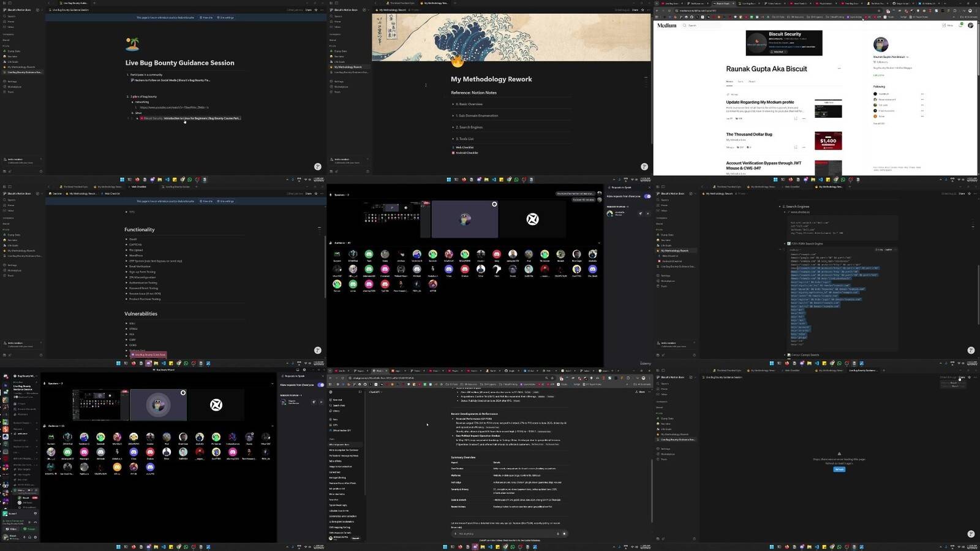The height and width of the screenshot is (551, 980).
Task: Bookmark The Thousand Dollar Bug story
Action: [x=796, y=147]
